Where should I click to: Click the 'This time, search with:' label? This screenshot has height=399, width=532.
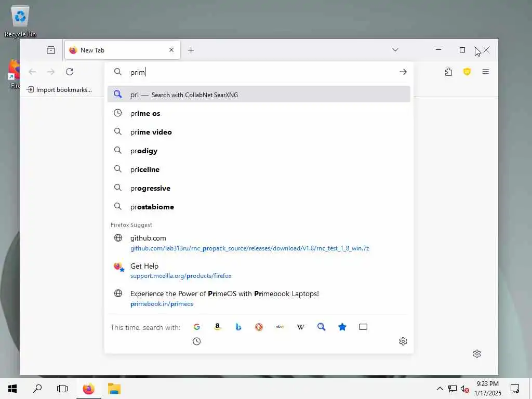pos(145,327)
